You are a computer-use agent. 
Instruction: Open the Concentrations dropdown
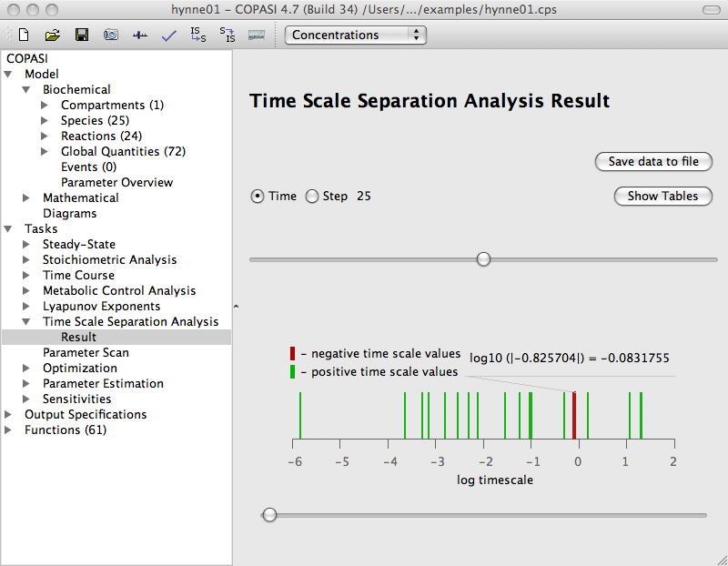click(x=355, y=35)
